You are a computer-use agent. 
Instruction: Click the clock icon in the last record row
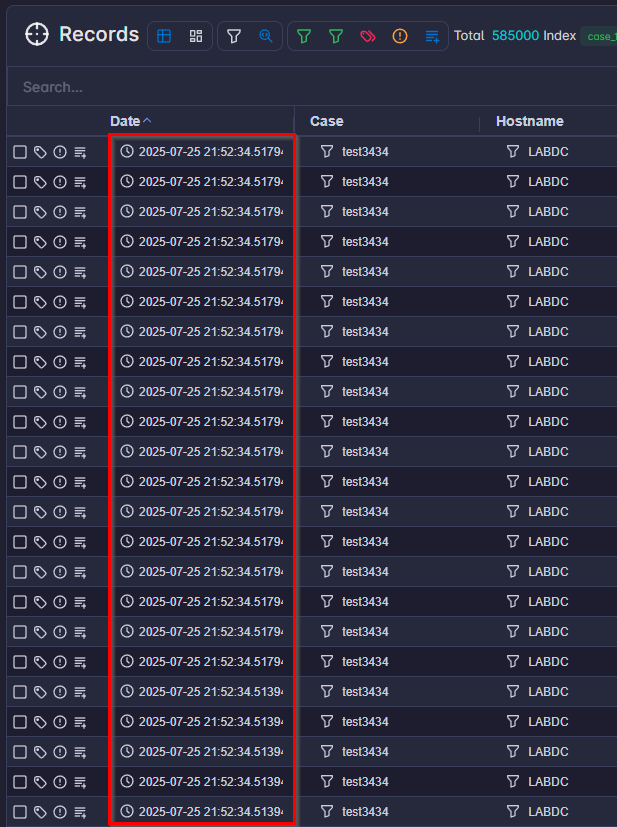127,811
